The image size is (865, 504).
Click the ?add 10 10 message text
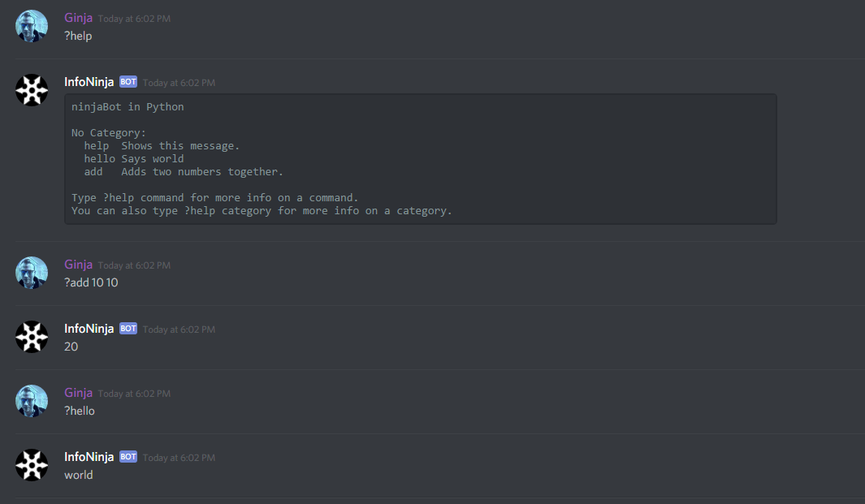91,282
